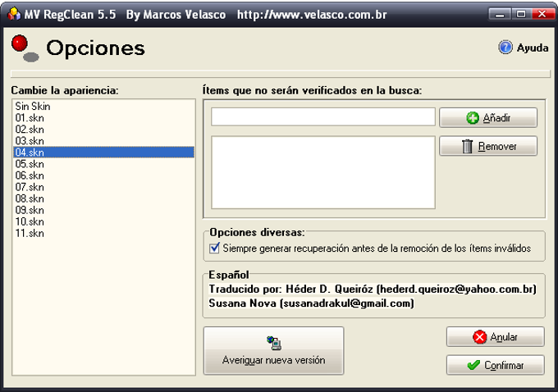Open the Ayuda help link text
Screen dimensions: 558x392
[x=532, y=48]
